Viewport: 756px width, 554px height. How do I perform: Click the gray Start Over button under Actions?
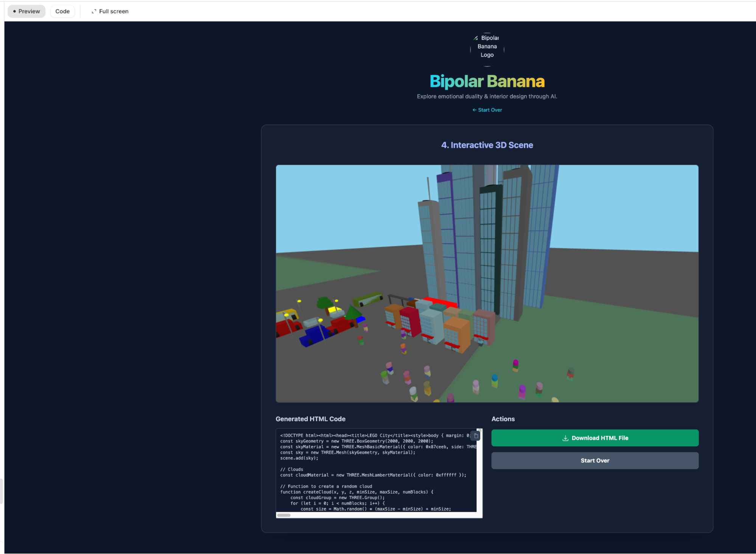pos(595,460)
